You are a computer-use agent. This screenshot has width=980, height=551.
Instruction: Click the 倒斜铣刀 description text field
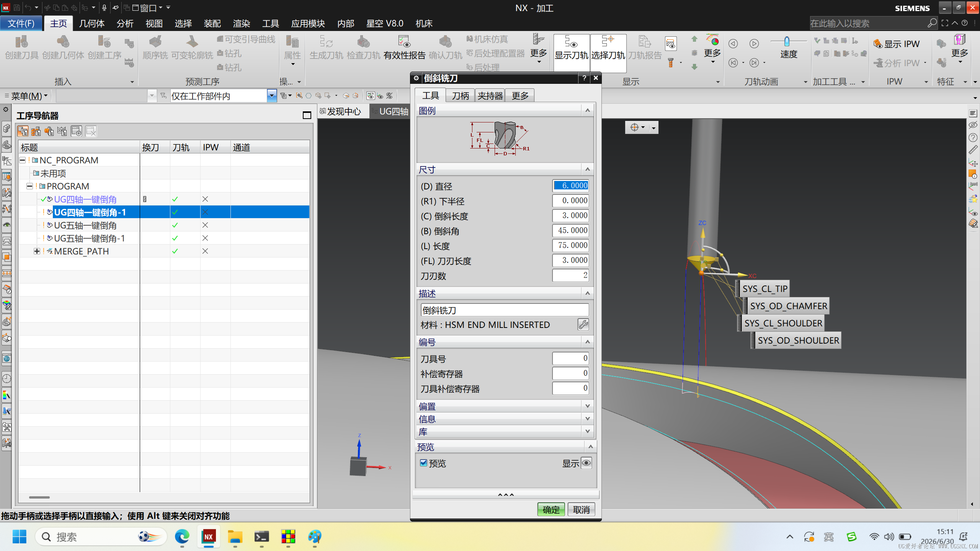tap(505, 310)
